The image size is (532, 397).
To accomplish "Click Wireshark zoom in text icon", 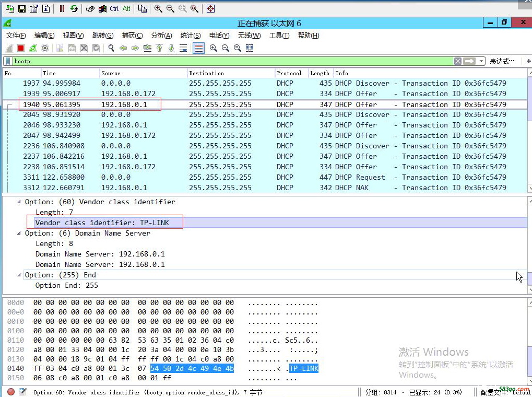I will click(x=214, y=48).
